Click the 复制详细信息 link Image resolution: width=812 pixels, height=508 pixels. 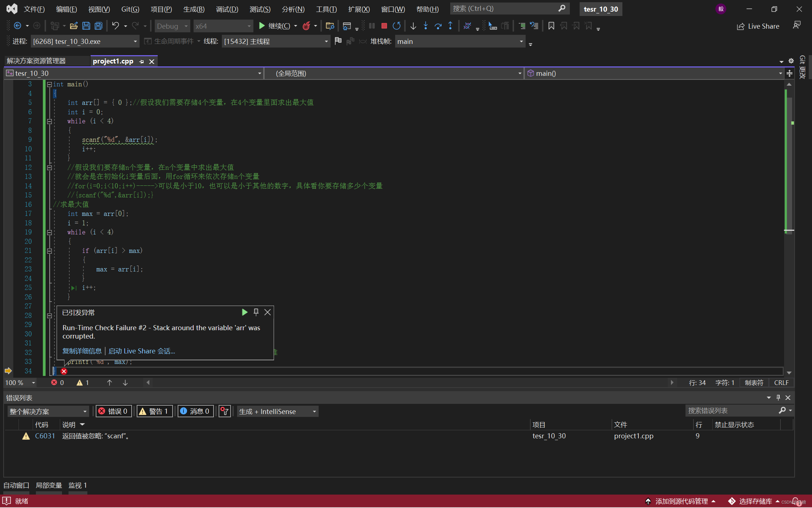[x=82, y=351]
